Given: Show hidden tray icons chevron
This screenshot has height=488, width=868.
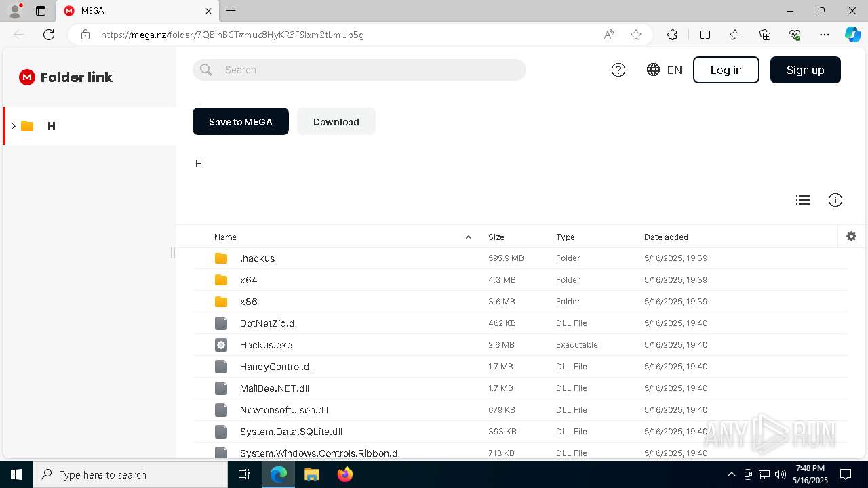Looking at the screenshot, I should pos(731,474).
